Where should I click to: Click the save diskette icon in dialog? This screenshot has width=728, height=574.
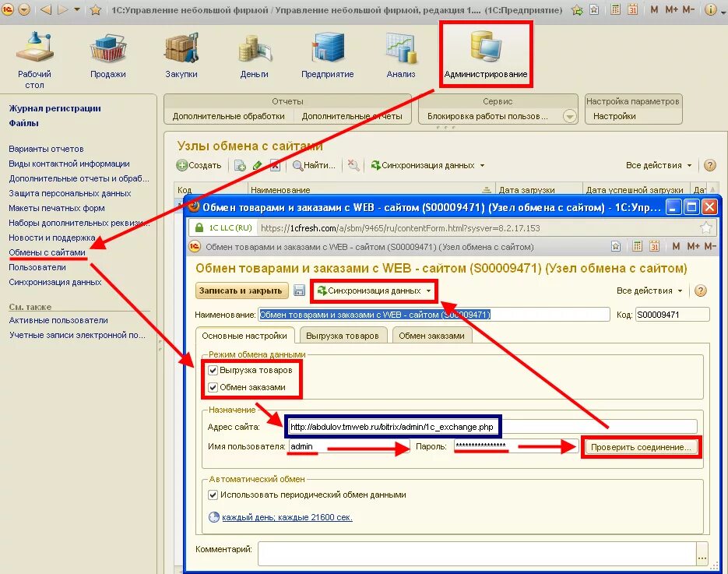[300, 291]
